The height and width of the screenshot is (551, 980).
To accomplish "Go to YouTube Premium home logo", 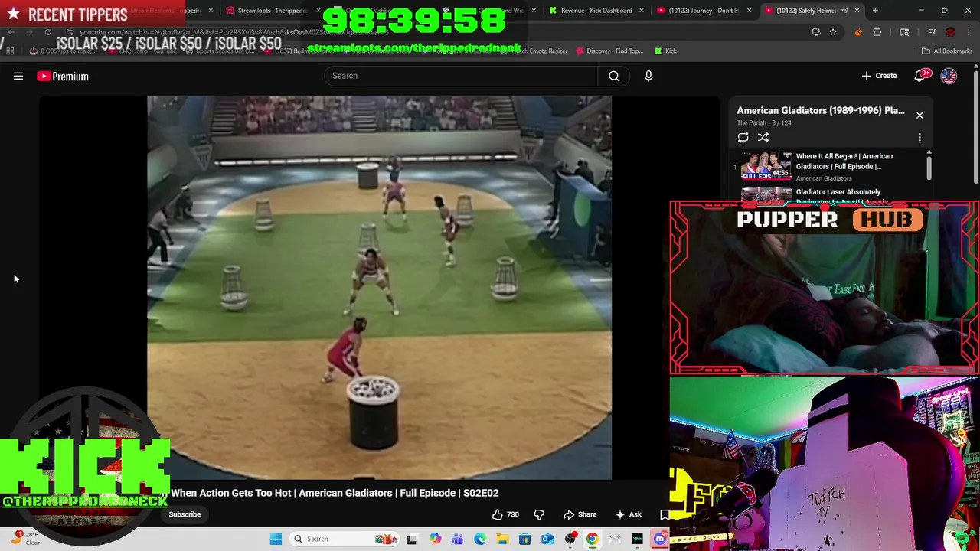I will tap(63, 76).
